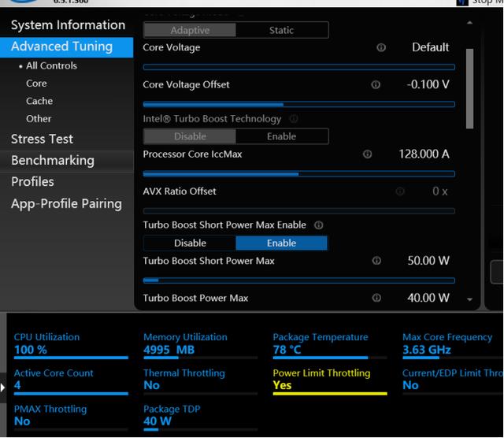504x438 pixels.
Task: Click the PMAX Throttling monitor
Action: click(71, 418)
